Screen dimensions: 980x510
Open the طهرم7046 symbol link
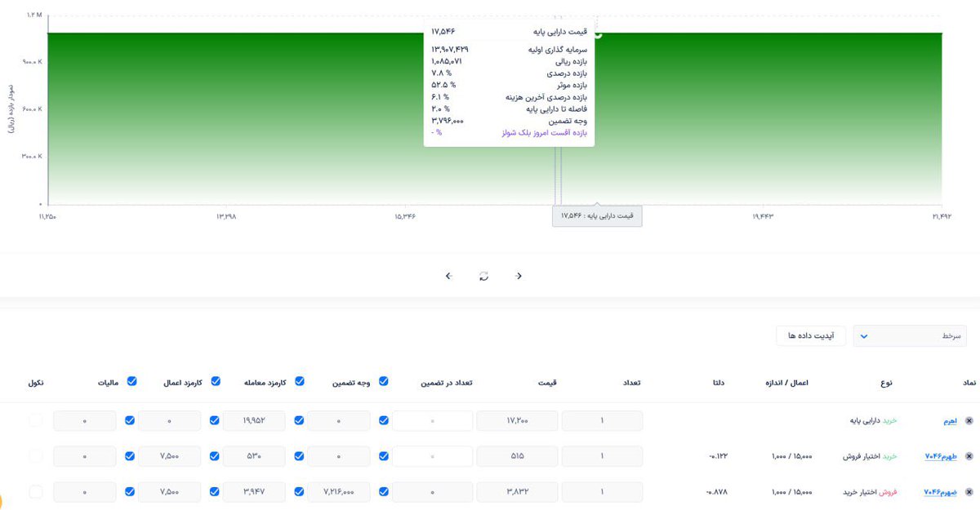tap(940, 456)
